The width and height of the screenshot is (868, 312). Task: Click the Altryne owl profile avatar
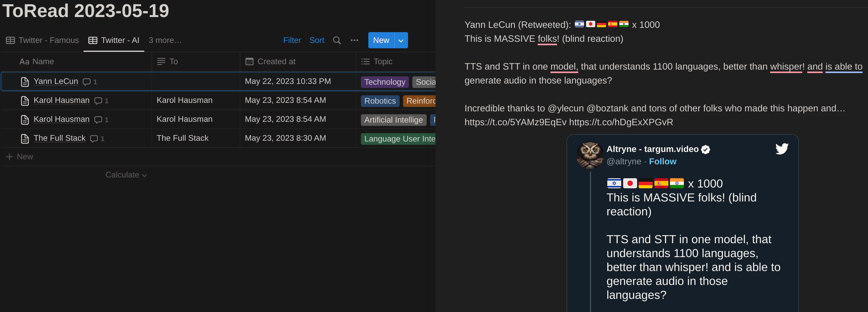tap(590, 155)
